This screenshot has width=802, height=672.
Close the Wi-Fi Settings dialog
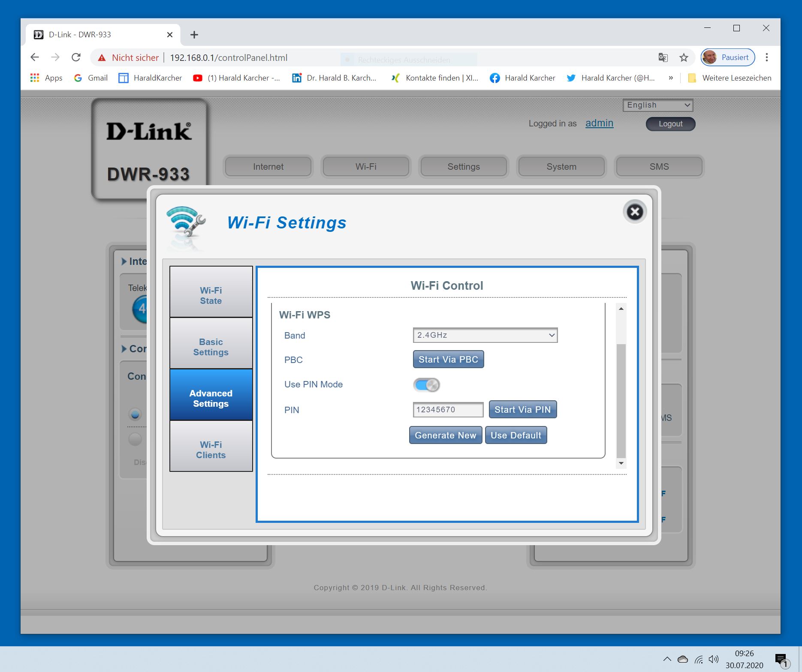click(635, 212)
